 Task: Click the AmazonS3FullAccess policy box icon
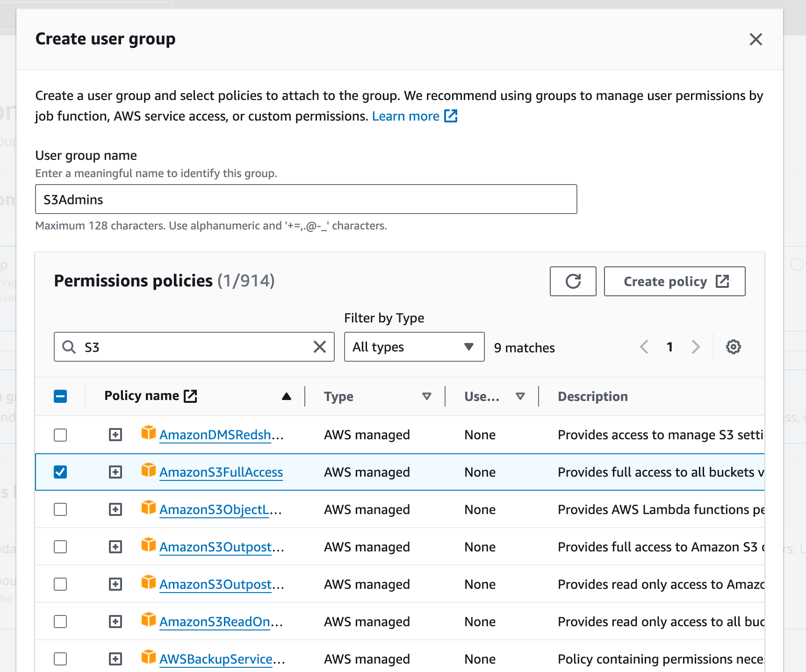pos(149,470)
